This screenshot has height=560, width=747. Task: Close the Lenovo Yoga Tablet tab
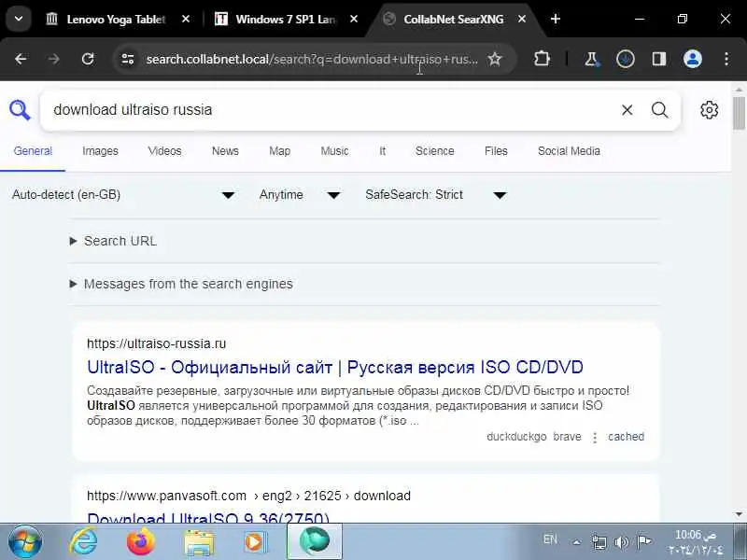click(186, 19)
